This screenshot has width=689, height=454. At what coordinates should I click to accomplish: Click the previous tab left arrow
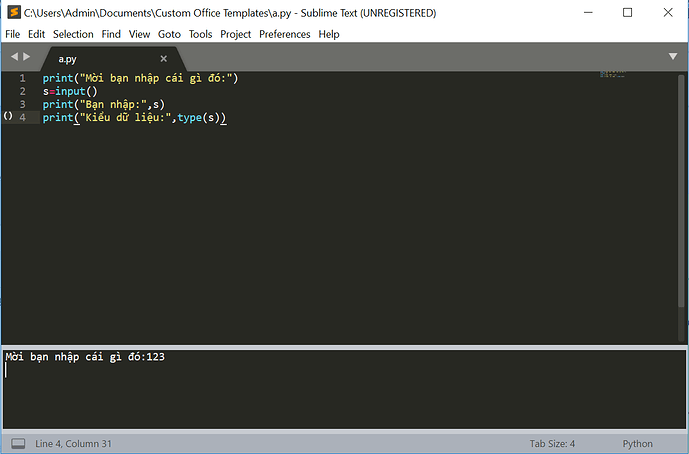14,57
